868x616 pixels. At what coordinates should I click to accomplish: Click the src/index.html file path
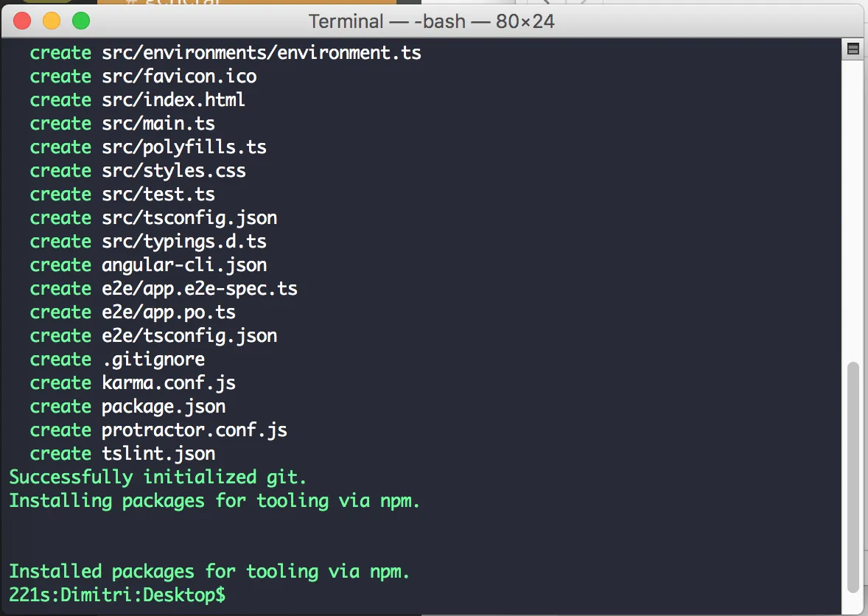[173, 100]
